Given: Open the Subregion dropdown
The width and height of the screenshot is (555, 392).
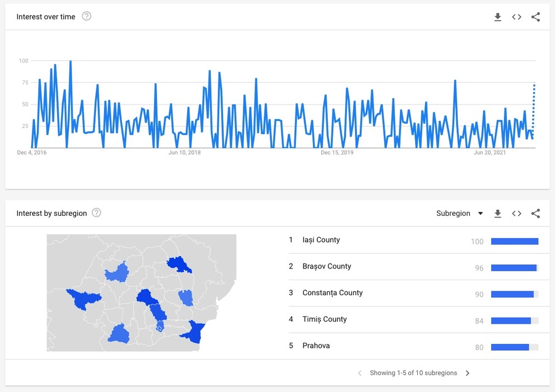Looking at the screenshot, I should click(459, 213).
